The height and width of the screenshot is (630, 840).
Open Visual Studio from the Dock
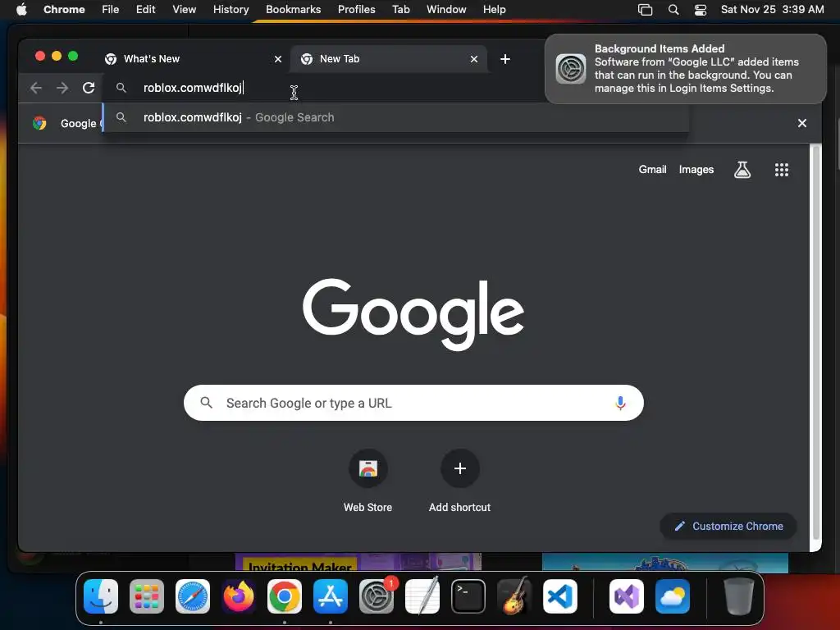point(627,596)
